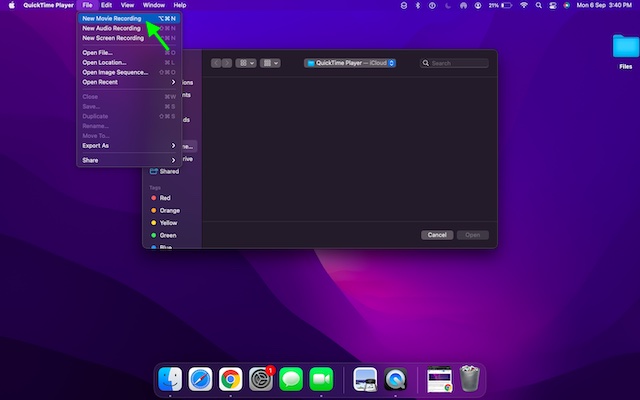Select the Green tag in sidebar
Viewport: 640px width, 400px height.
point(168,236)
